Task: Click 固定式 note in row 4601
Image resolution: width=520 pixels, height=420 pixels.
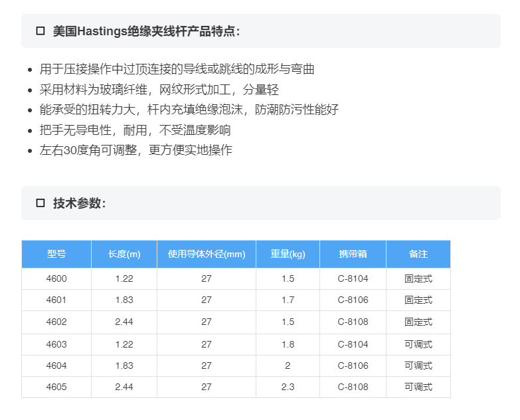Action: pos(418,300)
